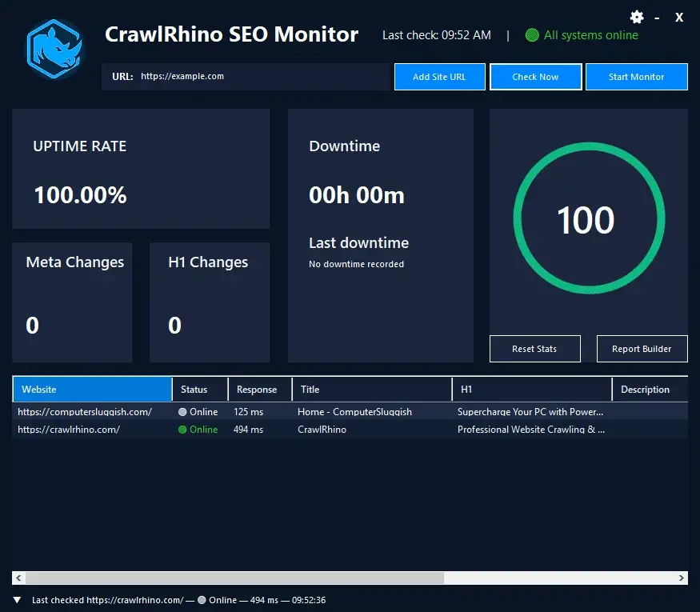Open the Report Builder
700x612 pixels.
(642, 349)
